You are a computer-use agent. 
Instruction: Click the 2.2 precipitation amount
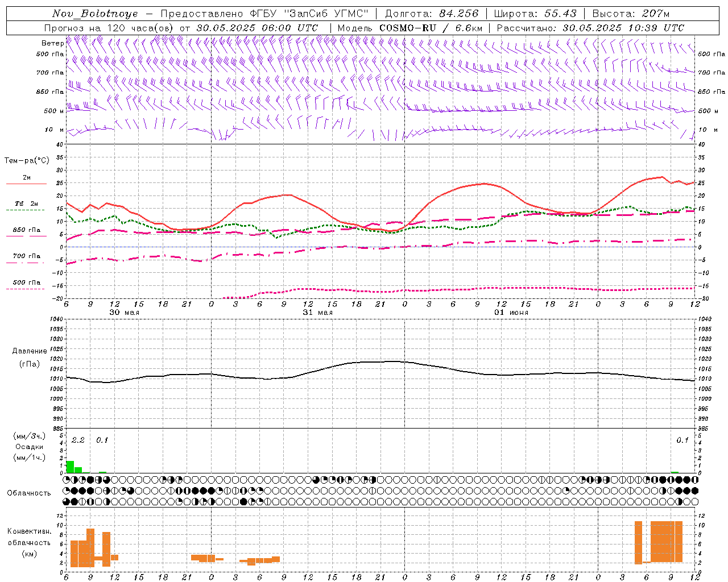(x=78, y=440)
